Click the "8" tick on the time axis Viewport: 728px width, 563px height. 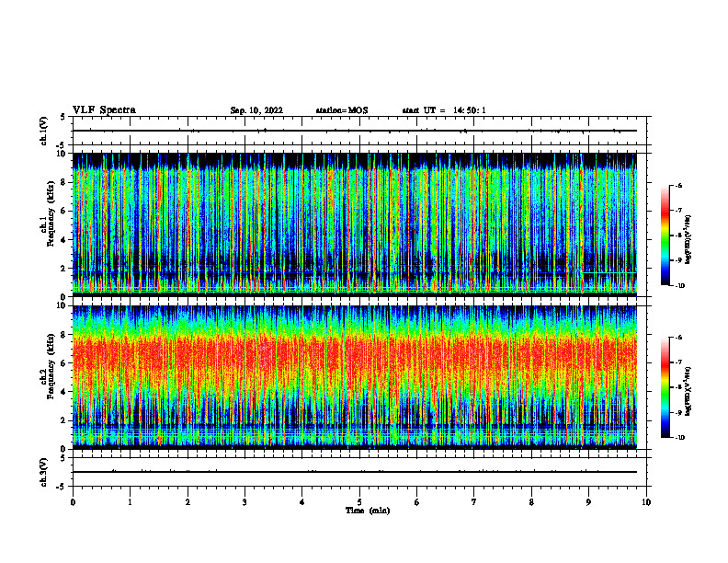pyautogui.click(x=531, y=502)
